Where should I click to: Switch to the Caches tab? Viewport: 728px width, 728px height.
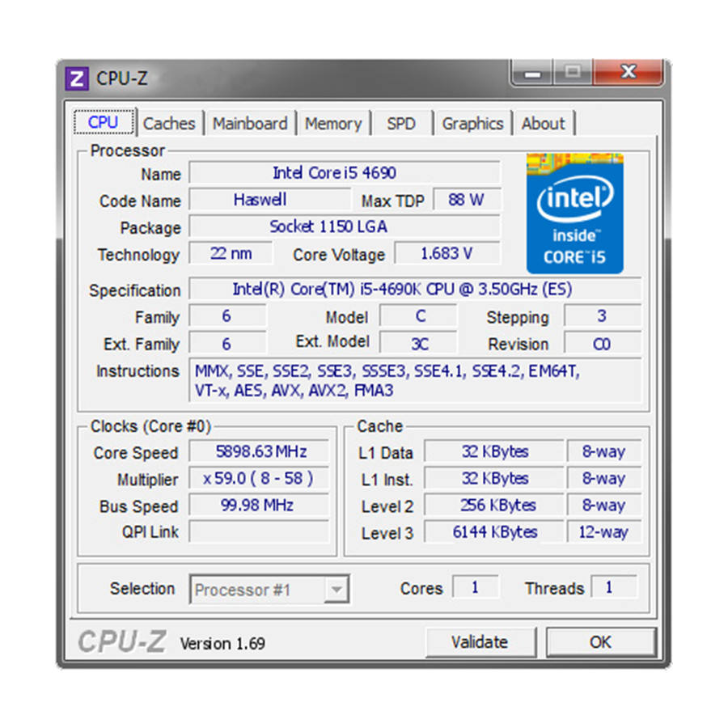[170, 124]
